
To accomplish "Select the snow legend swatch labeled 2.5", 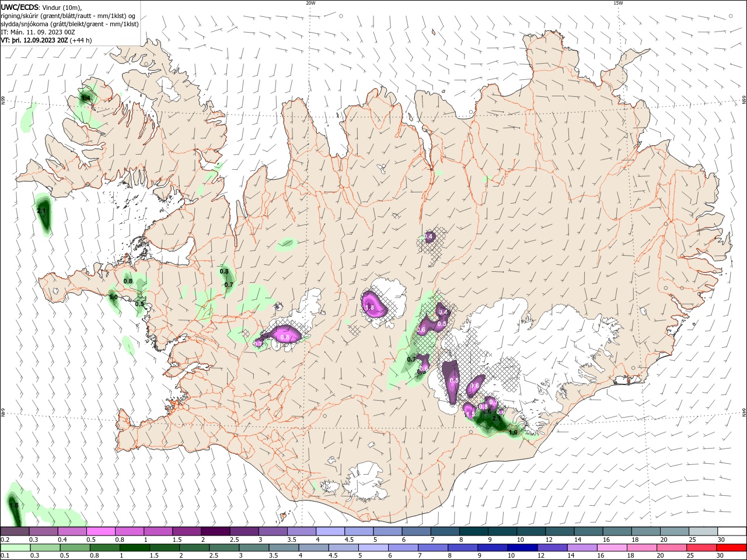I will pos(244,531).
